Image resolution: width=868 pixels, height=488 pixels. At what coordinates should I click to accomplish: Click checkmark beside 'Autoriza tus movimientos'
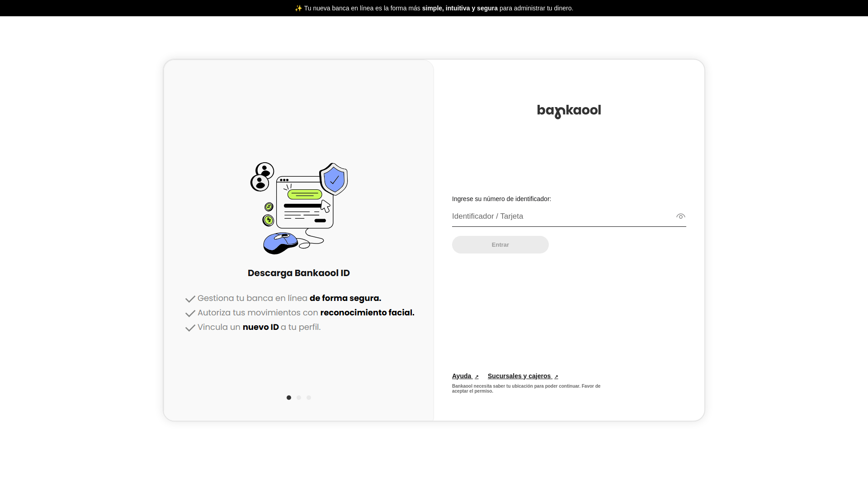[190, 314]
